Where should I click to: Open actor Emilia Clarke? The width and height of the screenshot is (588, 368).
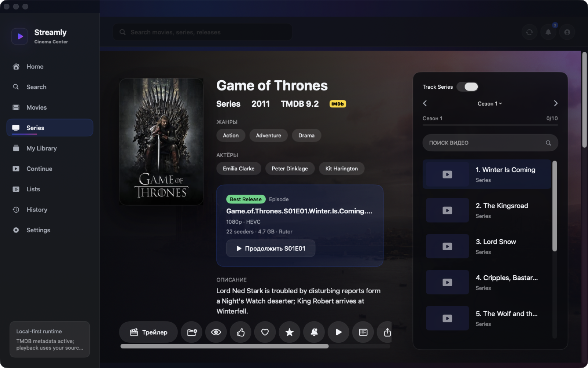[239, 169]
